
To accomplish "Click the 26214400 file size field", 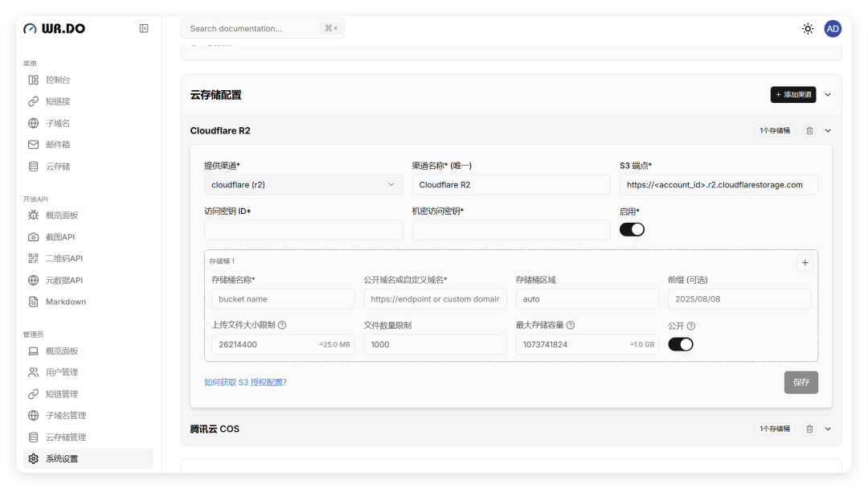I will (283, 344).
